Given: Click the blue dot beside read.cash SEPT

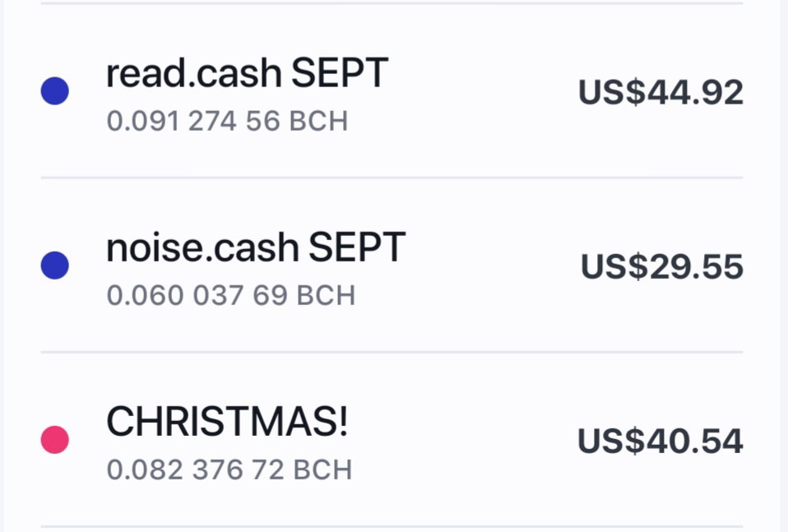Looking at the screenshot, I should 55,91.
